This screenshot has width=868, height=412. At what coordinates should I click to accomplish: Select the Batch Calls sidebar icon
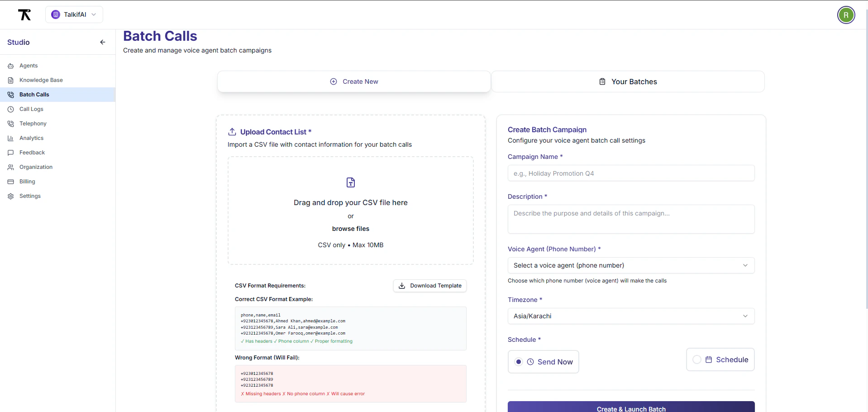coord(10,95)
